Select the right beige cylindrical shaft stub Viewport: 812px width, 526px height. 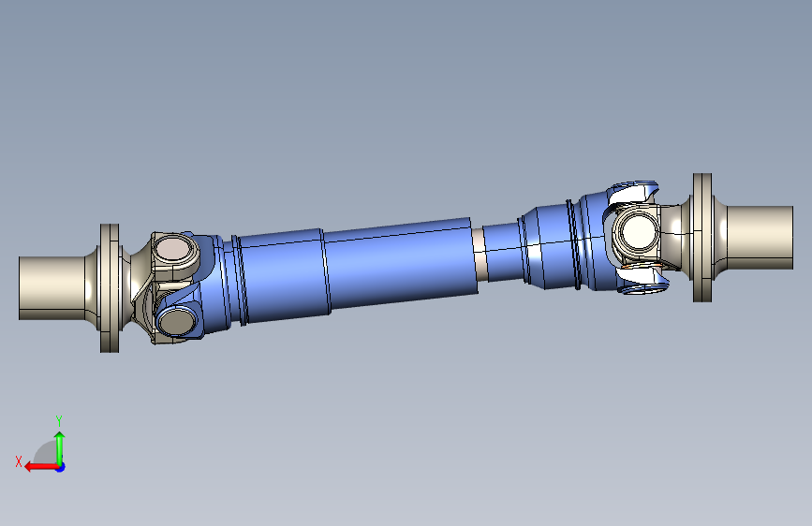(760, 238)
